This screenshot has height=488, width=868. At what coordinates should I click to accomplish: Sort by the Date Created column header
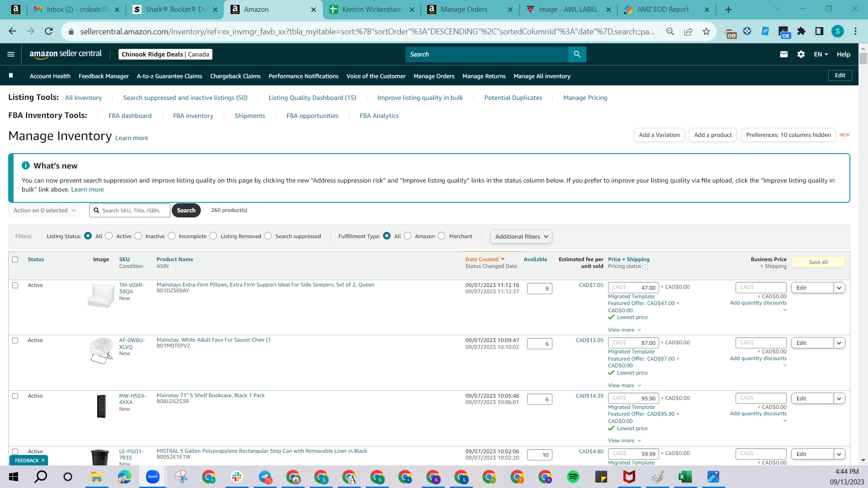(485, 259)
